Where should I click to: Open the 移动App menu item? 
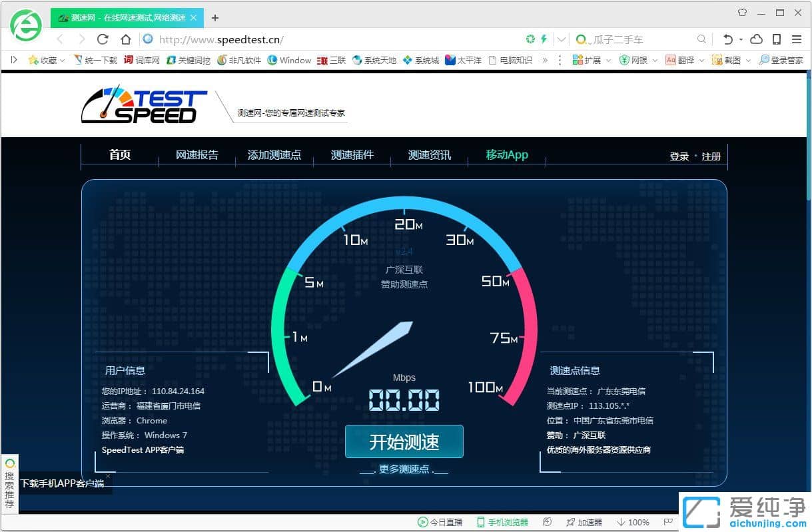click(507, 154)
